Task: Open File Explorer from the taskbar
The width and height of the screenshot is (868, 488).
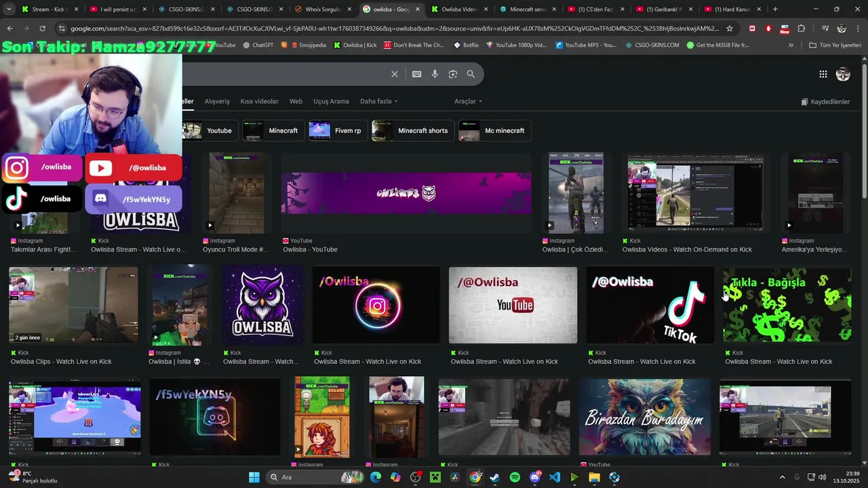Action: pyautogui.click(x=595, y=477)
